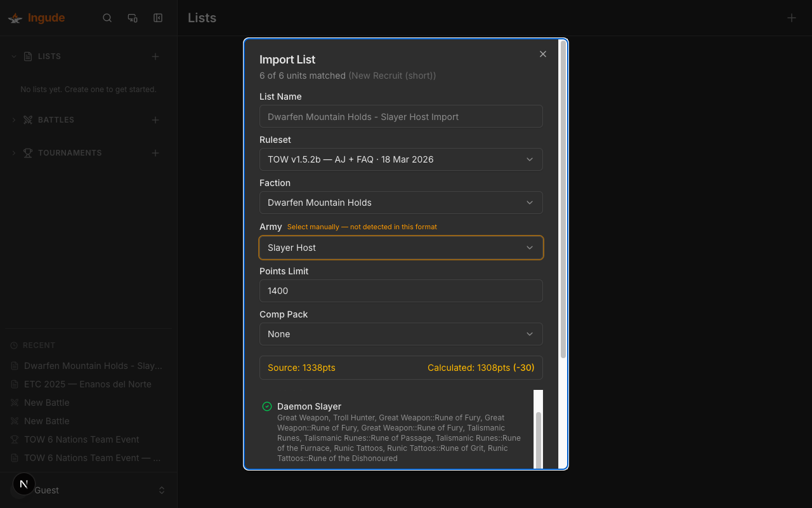Click the Ingude flame logo

click(15, 18)
